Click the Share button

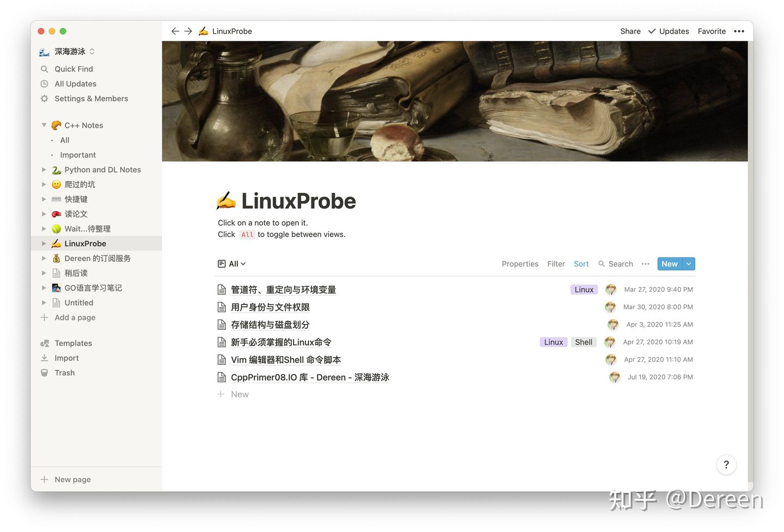(x=630, y=31)
